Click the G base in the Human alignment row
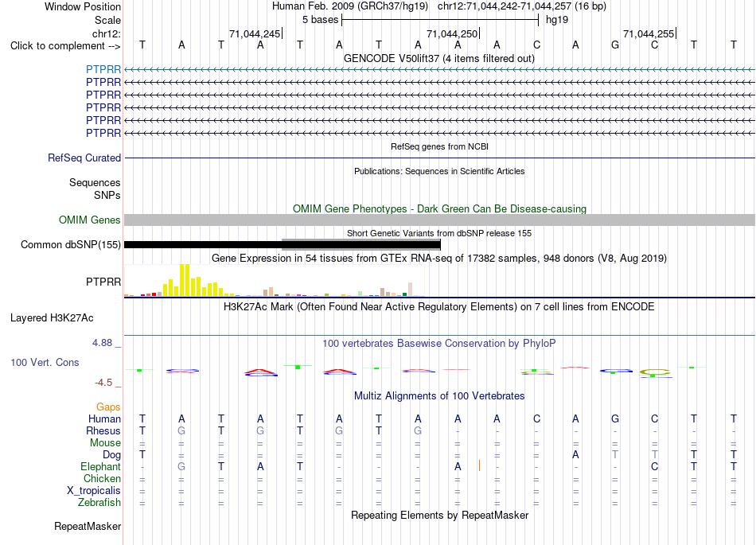 (614, 418)
